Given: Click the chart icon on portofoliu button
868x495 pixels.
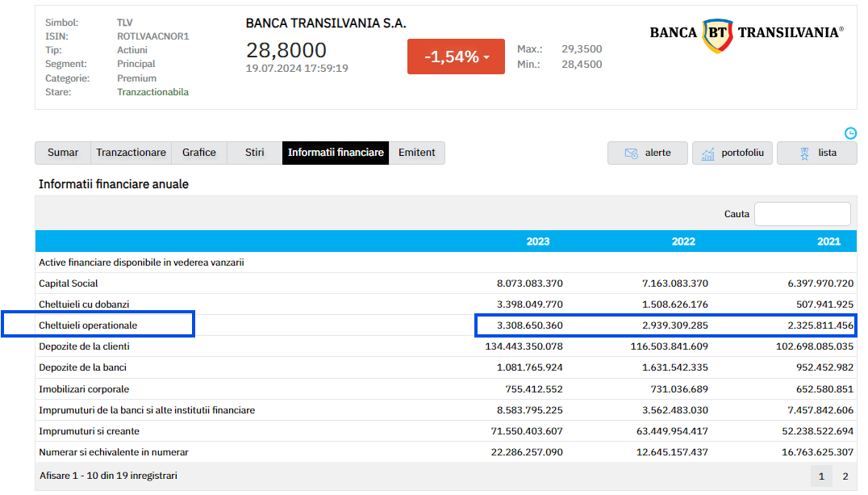Looking at the screenshot, I should click(707, 153).
